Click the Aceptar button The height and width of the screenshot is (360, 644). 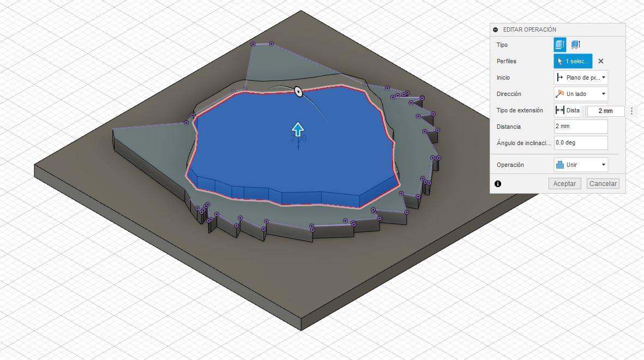click(x=565, y=184)
